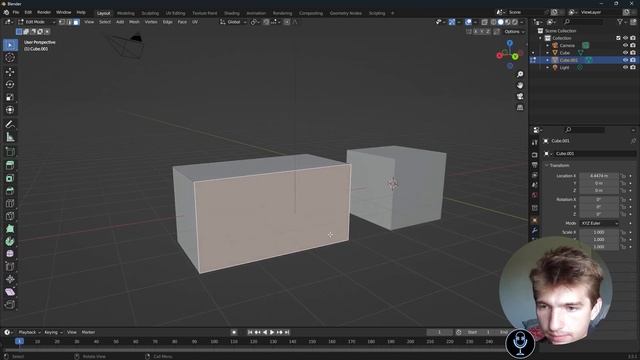640x360 pixels.
Task: Select the Shrink/Fatten tool
Action: click(x=10, y=279)
